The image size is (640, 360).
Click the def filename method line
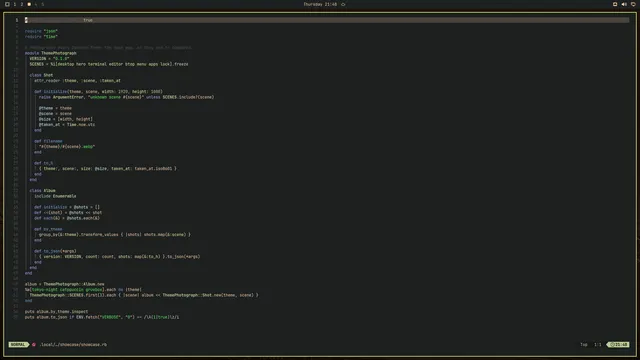point(48,141)
